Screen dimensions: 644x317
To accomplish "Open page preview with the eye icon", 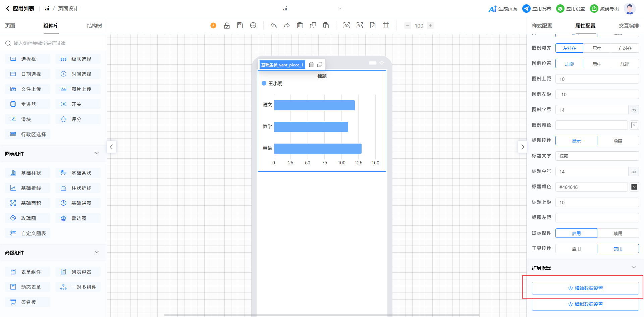I will (346, 25).
